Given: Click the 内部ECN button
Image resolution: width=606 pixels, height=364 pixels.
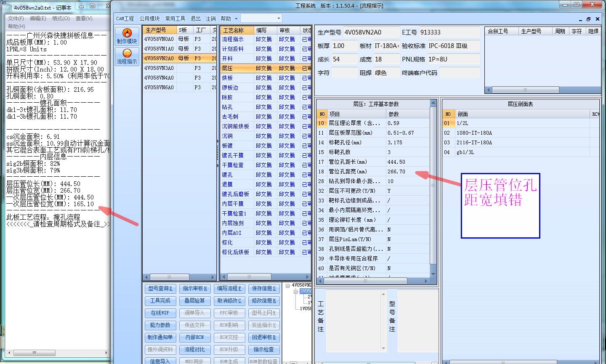Looking at the screenshot, I should pos(195,337).
